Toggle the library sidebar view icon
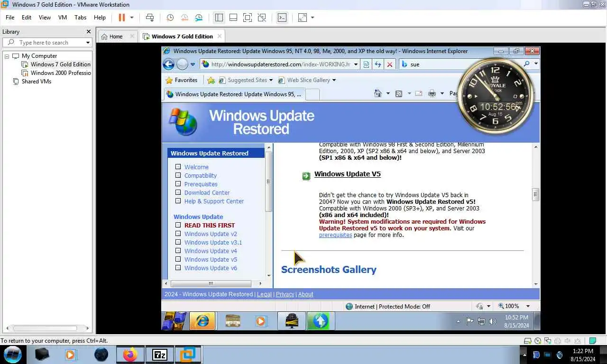The width and height of the screenshot is (607, 364). (219, 18)
